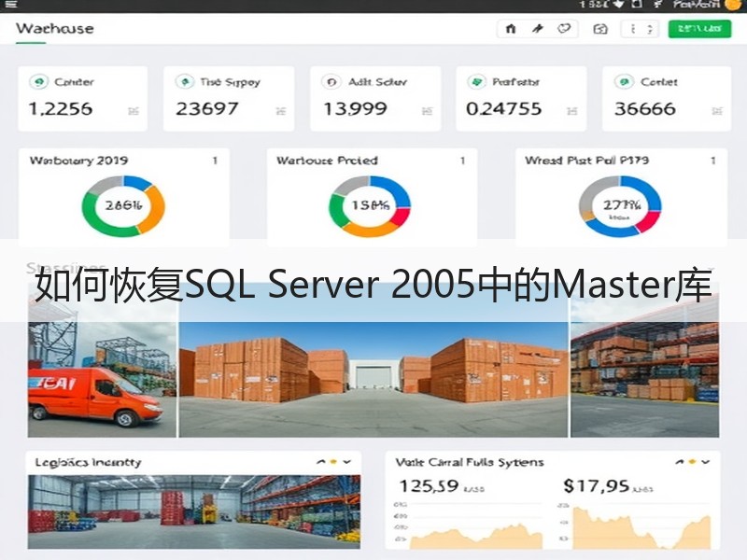747x560 pixels.
Task: Click the circle icon on Adlt Scluv card
Action: [331, 82]
